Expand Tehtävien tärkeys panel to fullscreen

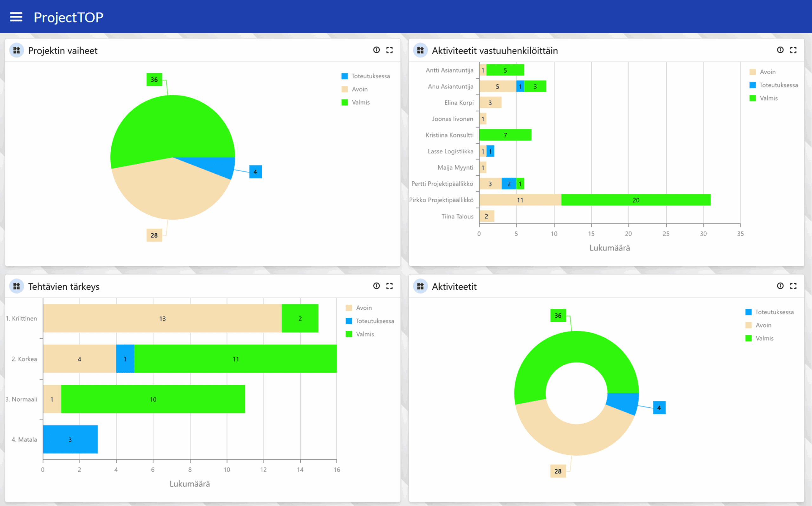coord(390,286)
